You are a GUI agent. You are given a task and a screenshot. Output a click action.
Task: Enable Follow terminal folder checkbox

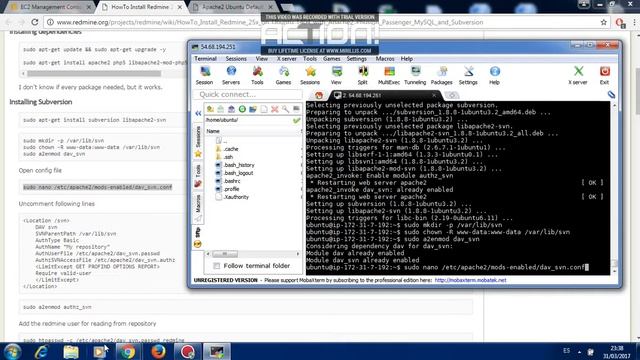(217, 266)
